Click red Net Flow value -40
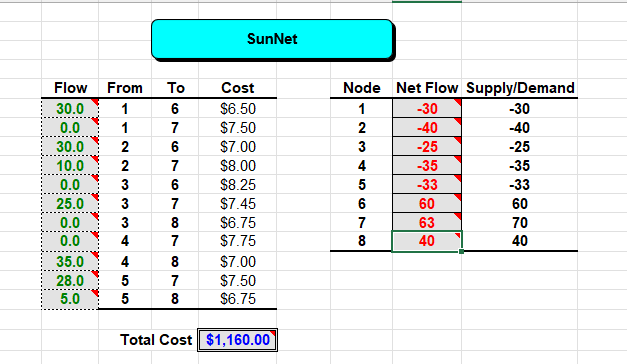The width and height of the screenshot is (627, 364). click(x=427, y=128)
